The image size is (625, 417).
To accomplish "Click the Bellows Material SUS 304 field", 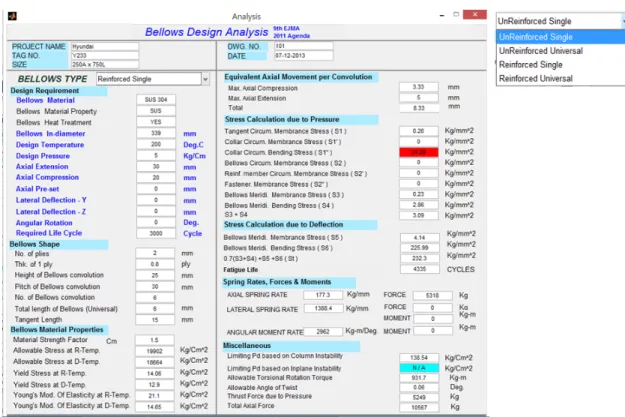I will [156, 100].
